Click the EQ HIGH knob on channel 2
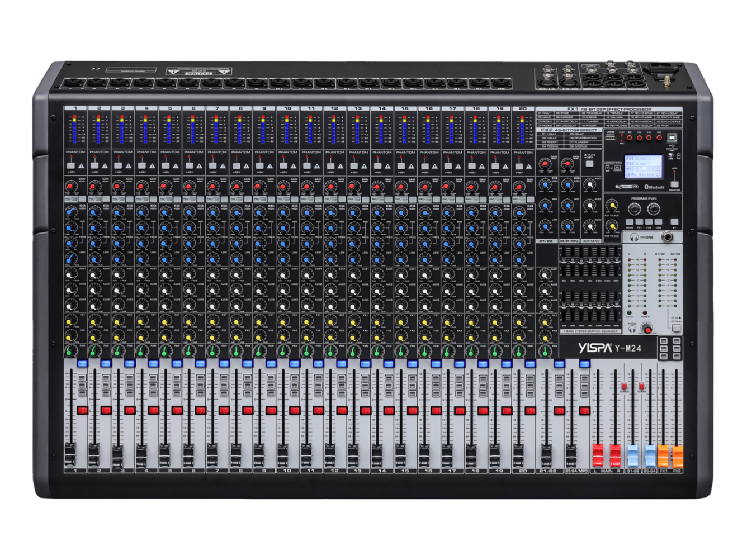 [95, 212]
